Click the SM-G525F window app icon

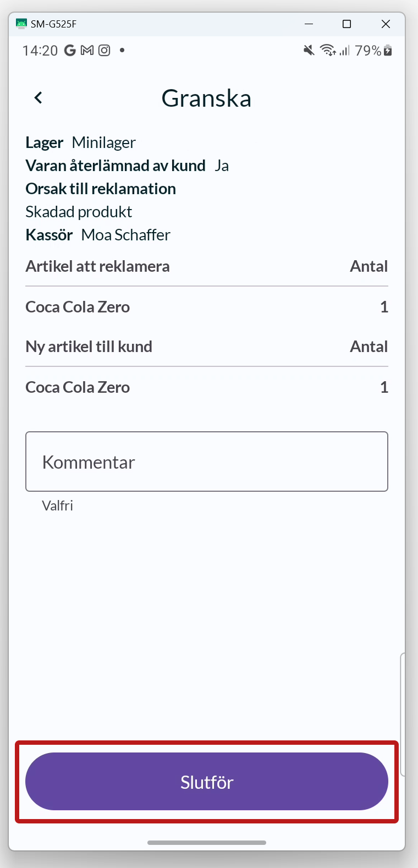21,24
